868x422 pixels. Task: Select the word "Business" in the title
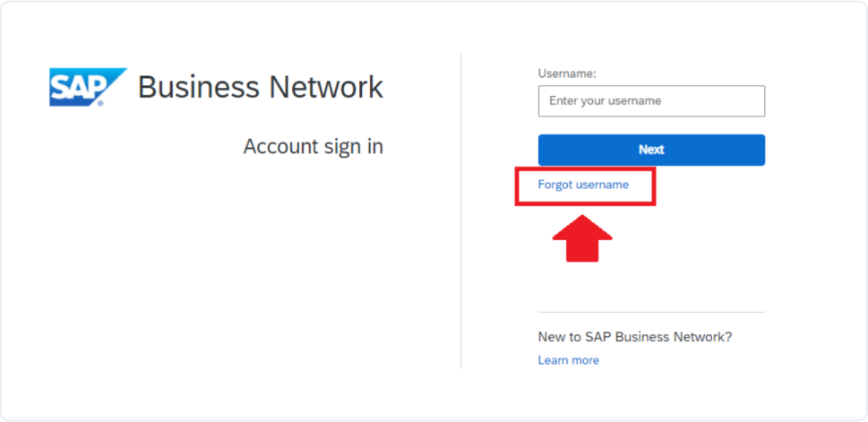193,87
